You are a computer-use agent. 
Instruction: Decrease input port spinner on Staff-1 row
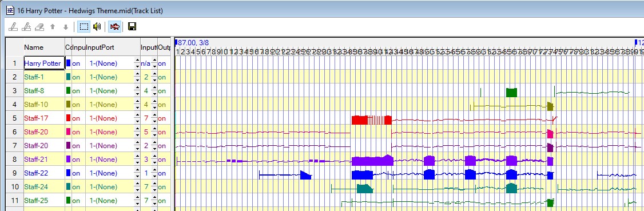click(137, 80)
